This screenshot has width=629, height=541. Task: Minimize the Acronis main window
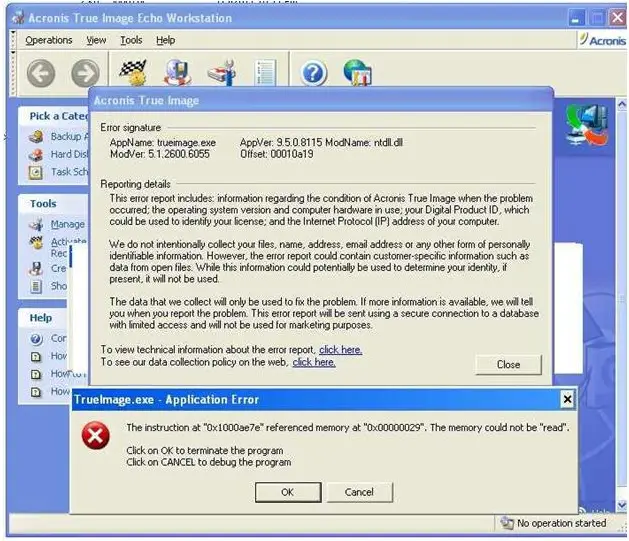(576, 18)
